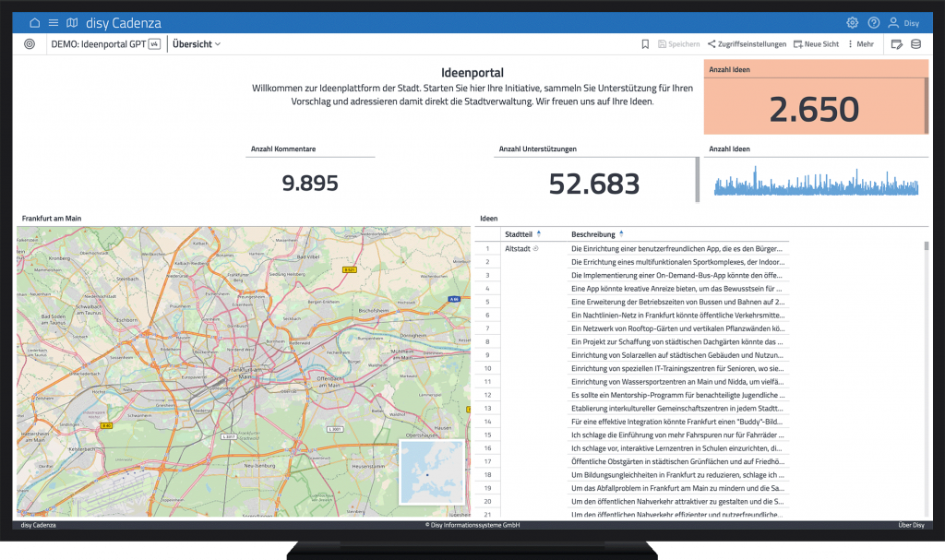Click the bookmark icon in toolbar
This screenshot has width=945, height=560.
646,44
